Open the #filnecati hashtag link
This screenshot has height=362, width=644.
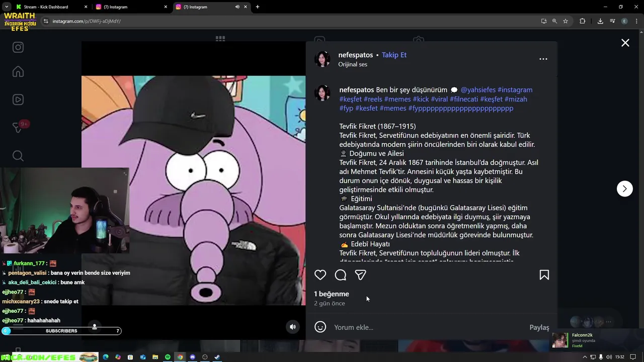(x=464, y=99)
